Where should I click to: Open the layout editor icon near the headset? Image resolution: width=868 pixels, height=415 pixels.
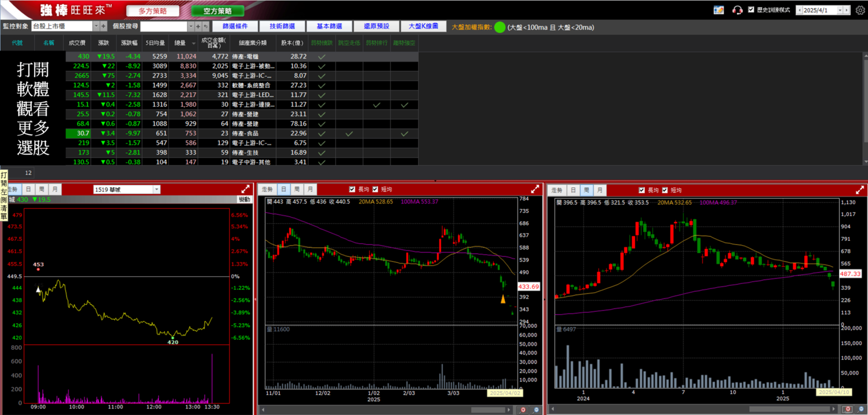[719, 10]
